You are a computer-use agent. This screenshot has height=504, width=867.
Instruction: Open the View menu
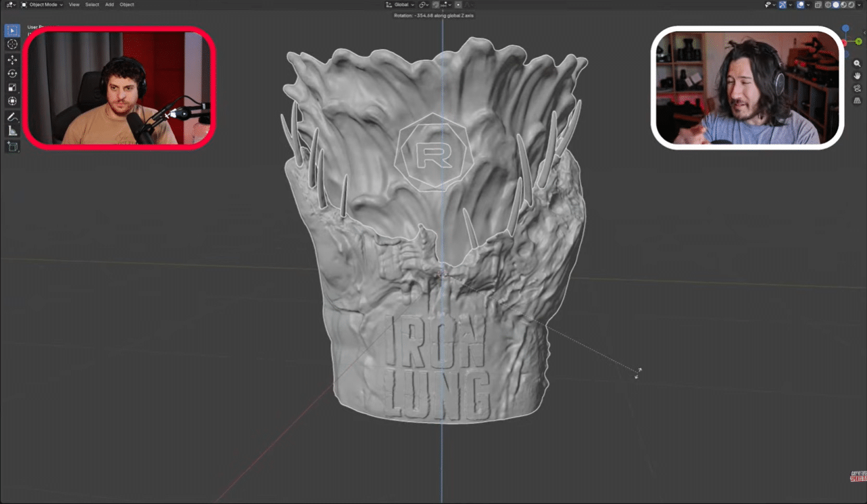(74, 5)
